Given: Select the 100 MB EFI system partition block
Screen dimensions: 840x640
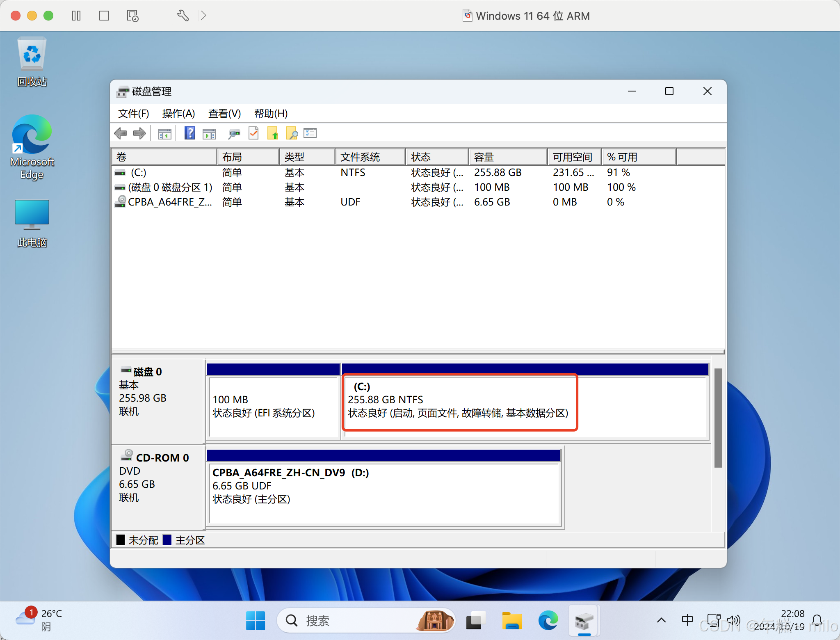Looking at the screenshot, I should click(x=273, y=406).
